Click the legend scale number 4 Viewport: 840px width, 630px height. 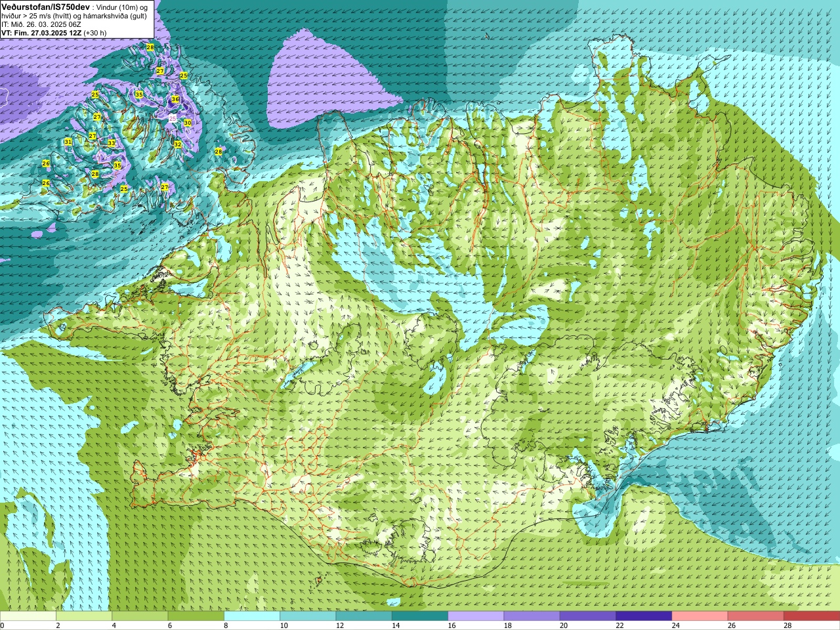pyautogui.click(x=114, y=625)
